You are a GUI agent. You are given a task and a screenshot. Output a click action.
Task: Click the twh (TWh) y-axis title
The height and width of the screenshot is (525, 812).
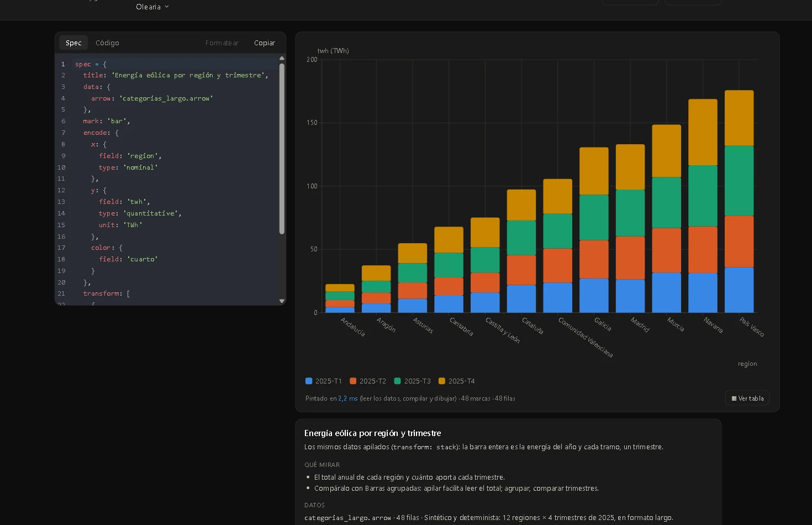(x=333, y=51)
